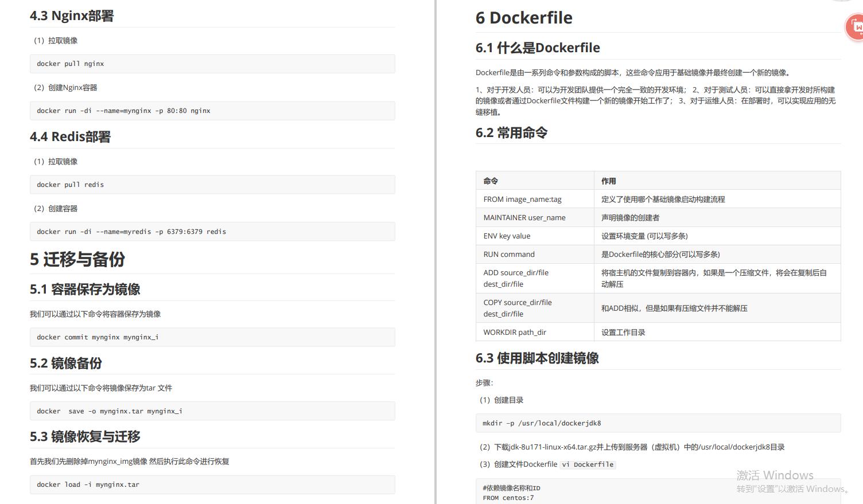This screenshot has width=863, height=504.
Task: Click the heading "4.3 Nginx部署"
Action: click(x=72, y=15)
